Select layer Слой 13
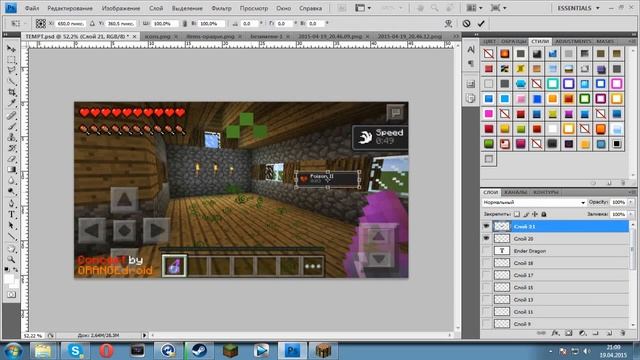This screenshot has height=360, width=640. pyautogui.click(x=561, y=300)
